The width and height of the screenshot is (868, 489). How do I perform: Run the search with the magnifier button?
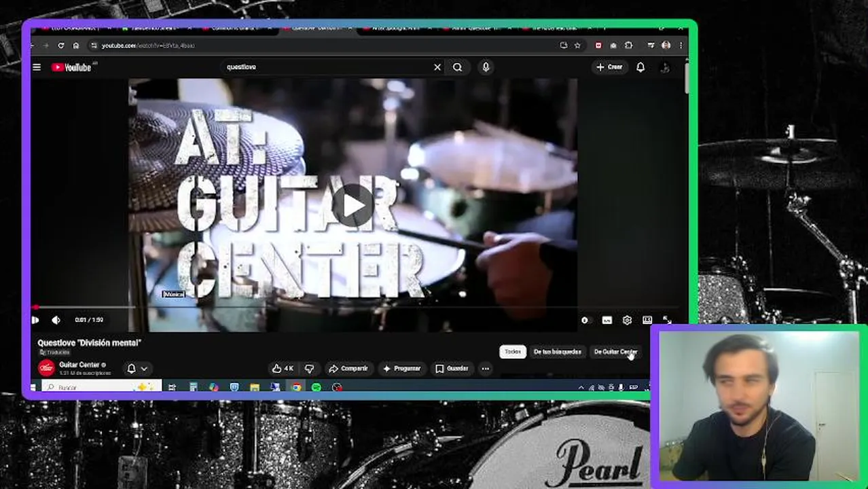pos(458,67)
